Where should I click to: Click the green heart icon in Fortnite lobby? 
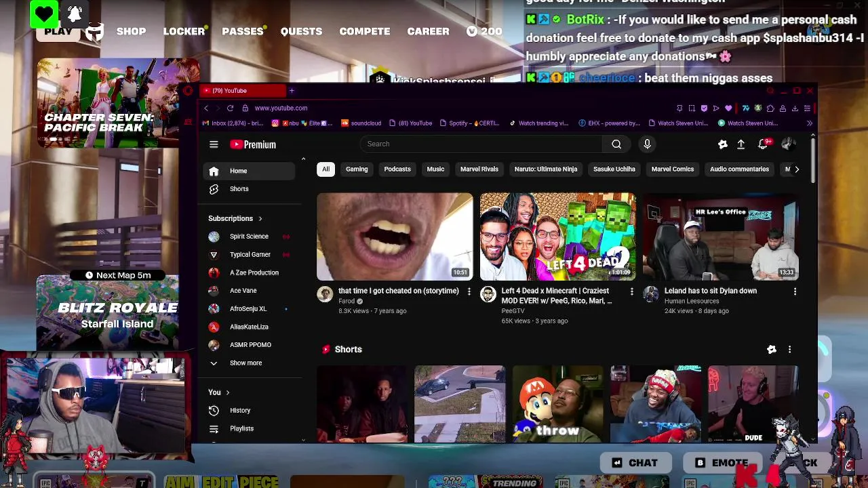(x=44, y=14)
